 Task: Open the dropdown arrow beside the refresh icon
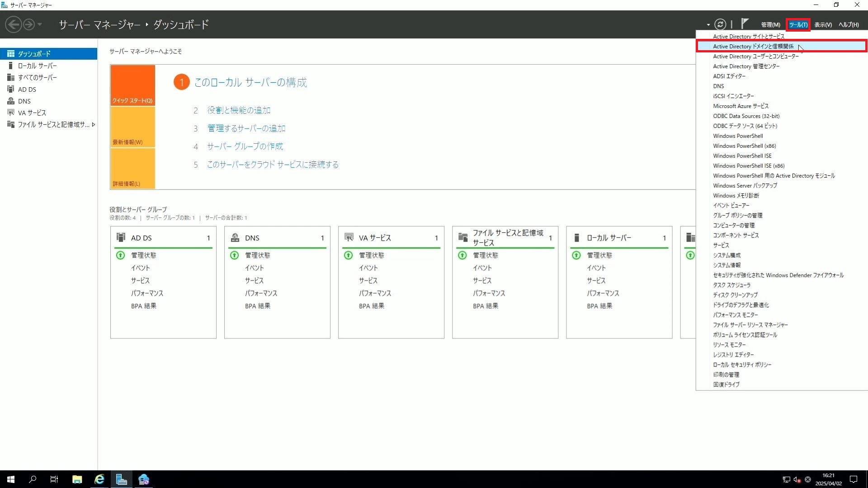click(708, 25)
